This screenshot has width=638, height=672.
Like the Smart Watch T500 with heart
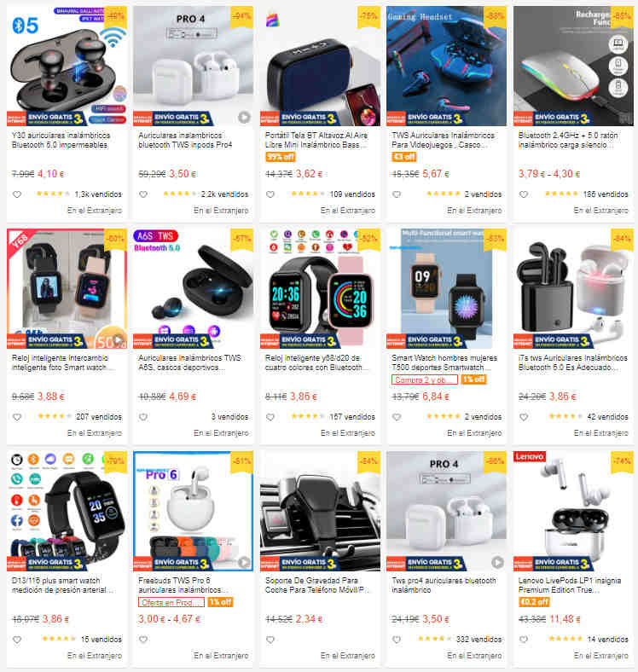tap(397, 417)
